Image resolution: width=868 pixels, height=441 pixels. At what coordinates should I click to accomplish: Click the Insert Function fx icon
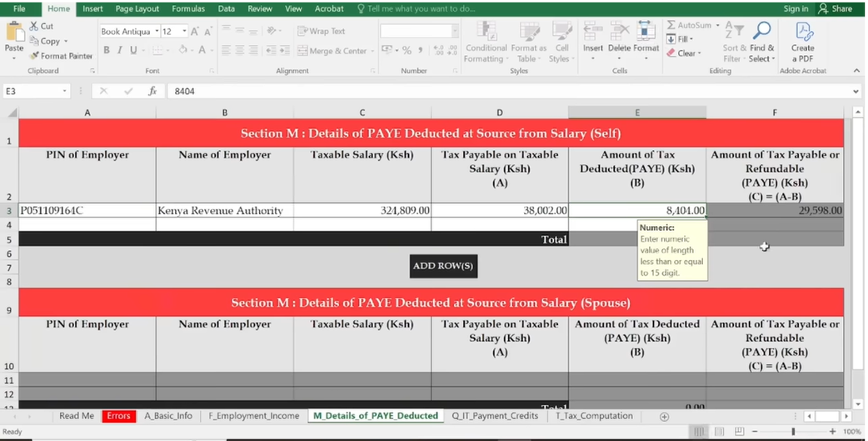pyautogui.click(x=152, y=91)
